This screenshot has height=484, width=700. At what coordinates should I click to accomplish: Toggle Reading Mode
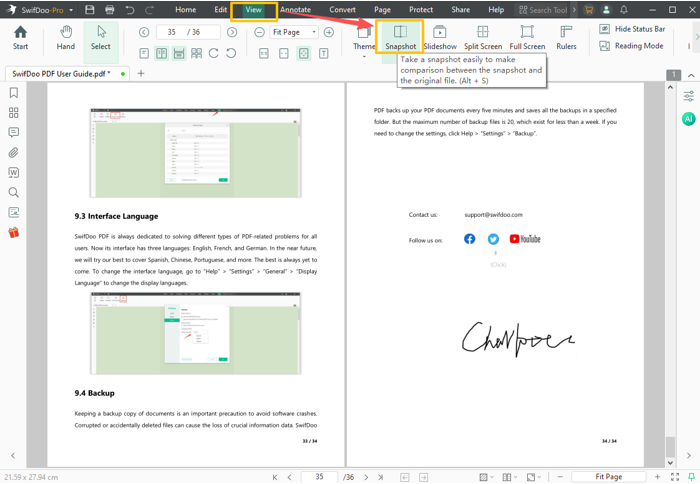pyautogui.click(x=631, y=46)
